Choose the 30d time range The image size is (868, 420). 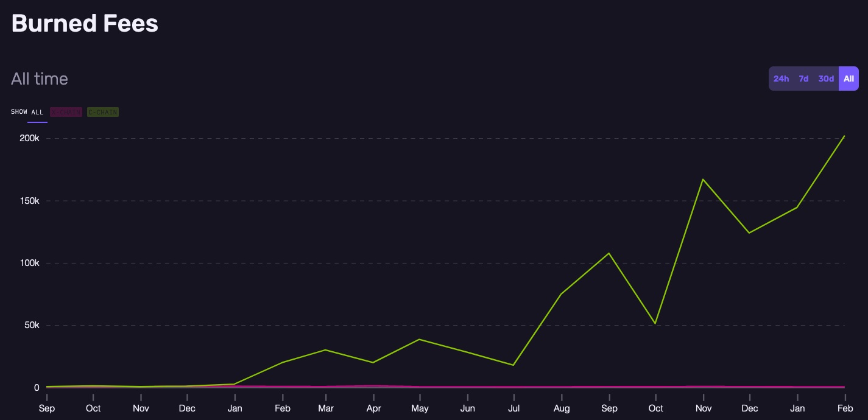[826, 79]
